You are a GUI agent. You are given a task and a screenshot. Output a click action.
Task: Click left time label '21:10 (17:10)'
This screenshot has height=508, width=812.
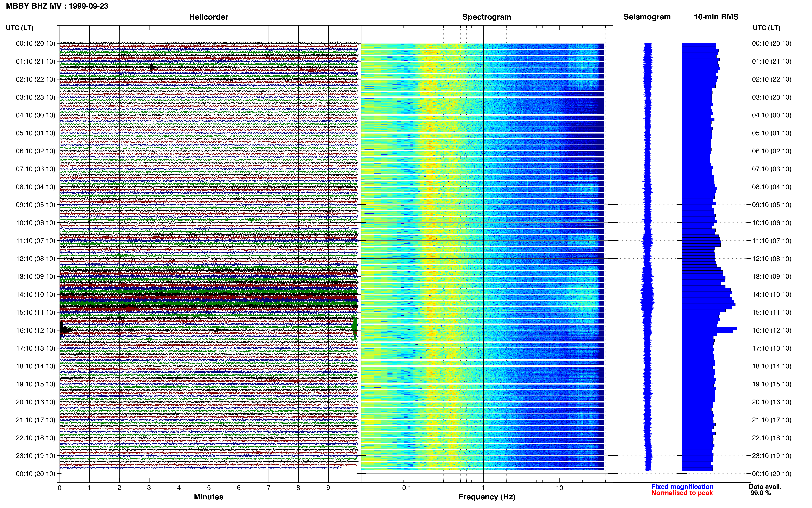click(x=36, y=420)
